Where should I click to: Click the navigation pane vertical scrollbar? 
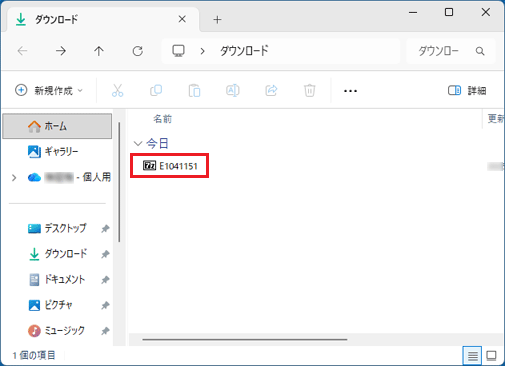(x=119, y=182)
